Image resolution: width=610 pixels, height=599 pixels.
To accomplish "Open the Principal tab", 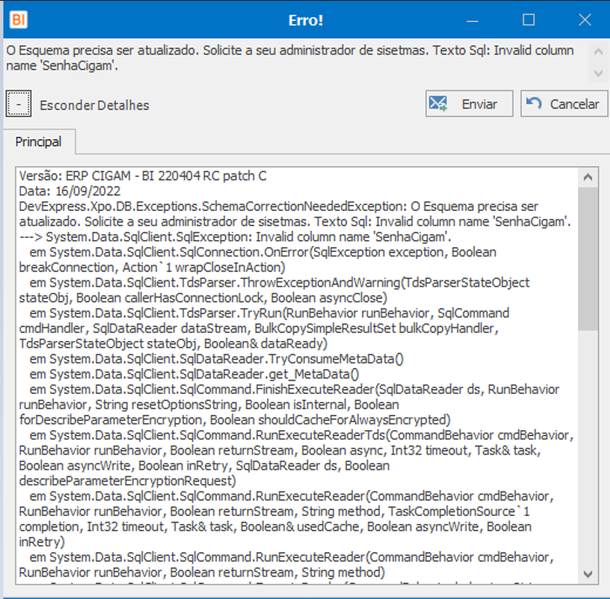I will click(39, 142).
